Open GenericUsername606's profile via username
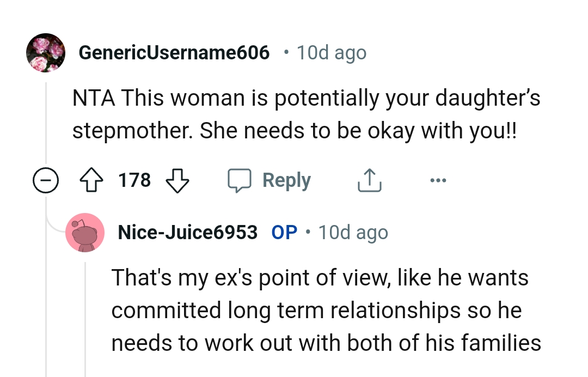Image resolution: width=588 pixels, height=377 pixels. click(174, 52)
